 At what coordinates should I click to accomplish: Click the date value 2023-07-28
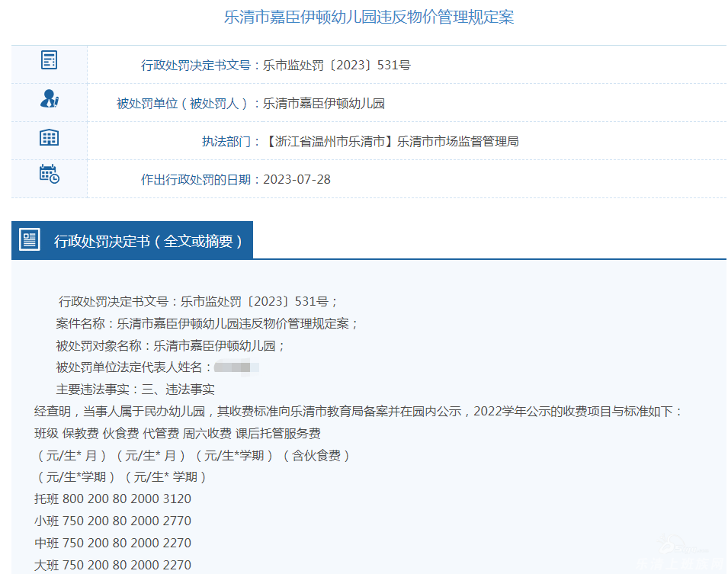coord(297,179)
